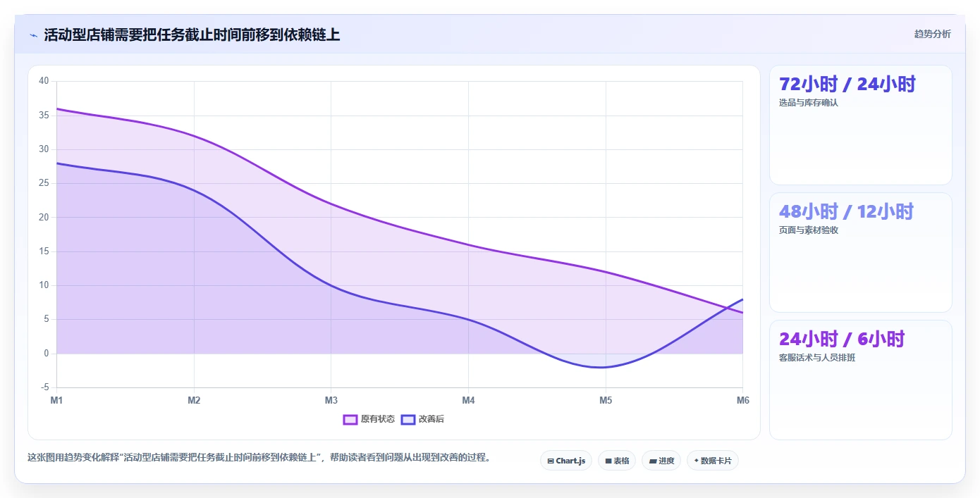
Task: Click the y-axis value 20
Action: tap(44, 217)
